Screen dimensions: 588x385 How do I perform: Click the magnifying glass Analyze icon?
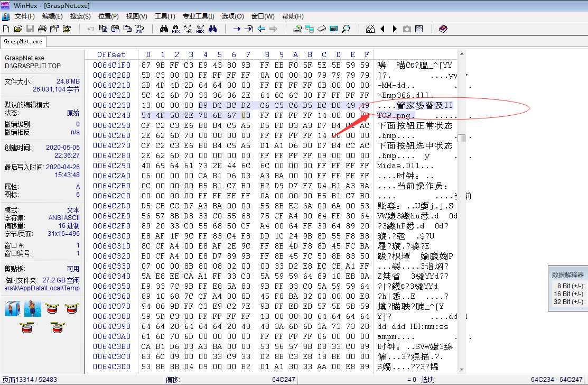click(x=346, y=29)
